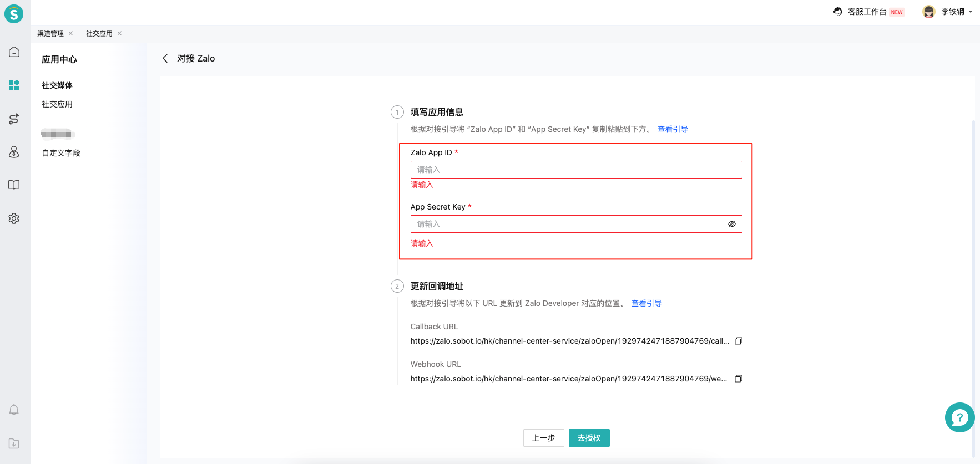Expand the user account dropdown arrow
980x464 pixels.
pyautogui.click(x=971, y=12)
